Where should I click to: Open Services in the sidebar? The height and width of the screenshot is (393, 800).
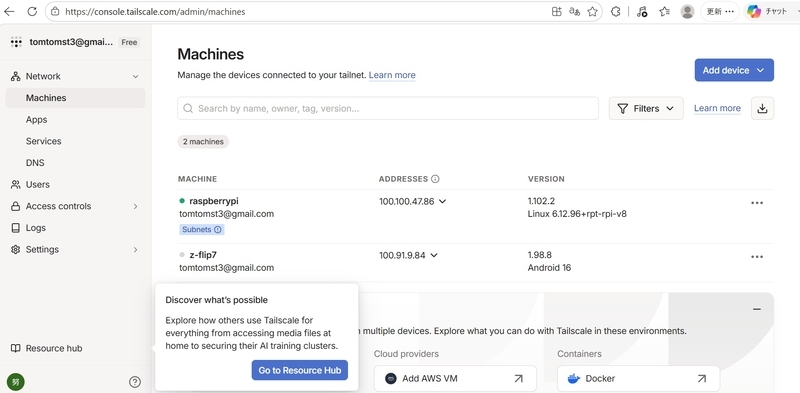click(43, 141)
